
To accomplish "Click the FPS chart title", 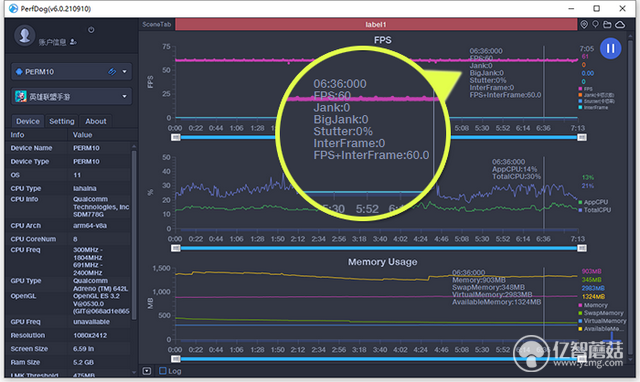I will pos(383,40).
